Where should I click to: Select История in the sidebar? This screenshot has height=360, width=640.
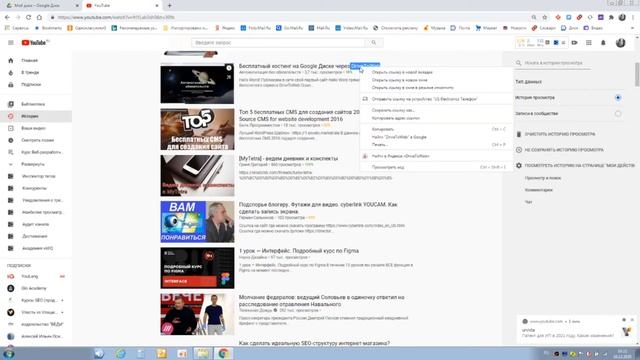pos(36,116)
